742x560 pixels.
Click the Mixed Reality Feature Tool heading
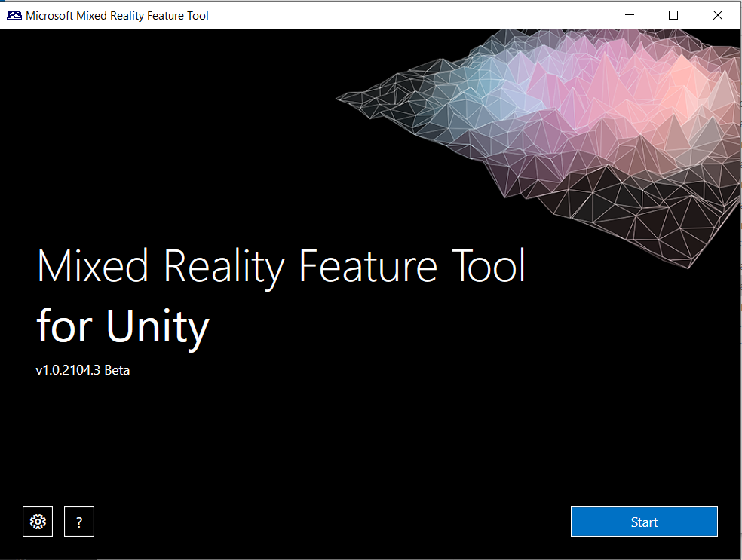pos(281,266)
